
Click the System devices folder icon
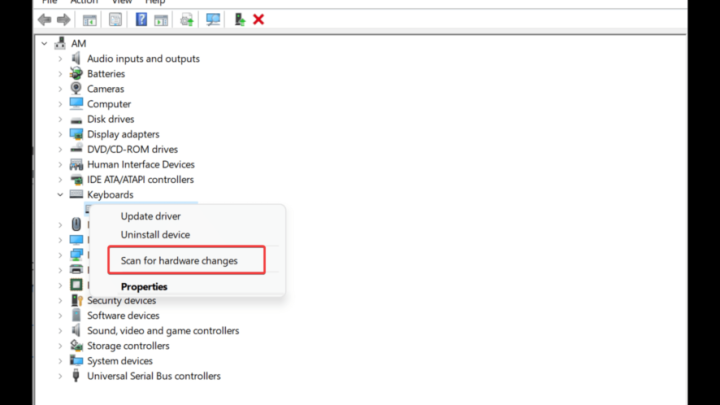76,360
